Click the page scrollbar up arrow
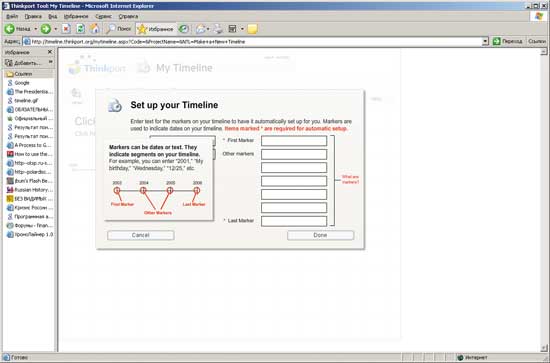Viewport: 550px width, 363px height. coord(544,52)
